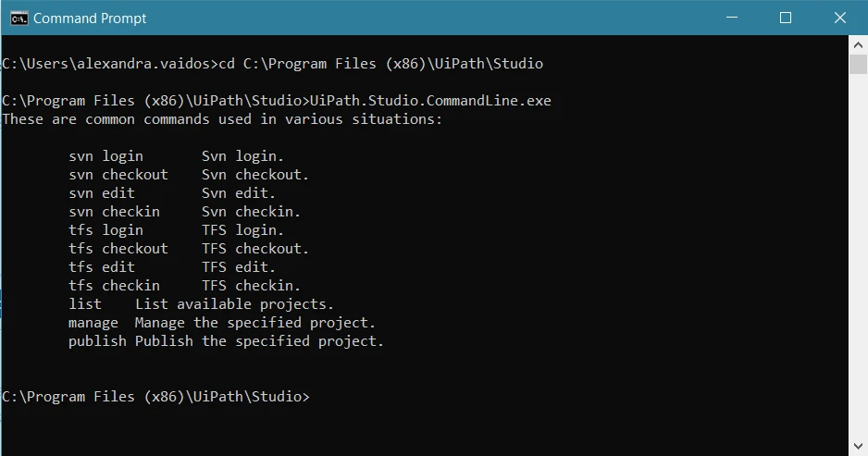The height and width of the screenshot is (456, 868).
Task: Click the 'tfs edit' command entry
Action: (101, 266)
